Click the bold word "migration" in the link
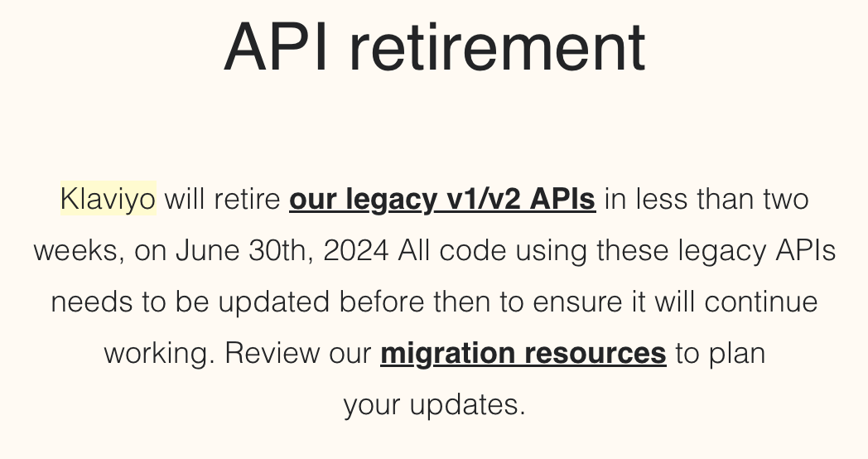Image resolution: width=868 pixels, height=459 pixels. pyautogui.click(x=448, y=353)
